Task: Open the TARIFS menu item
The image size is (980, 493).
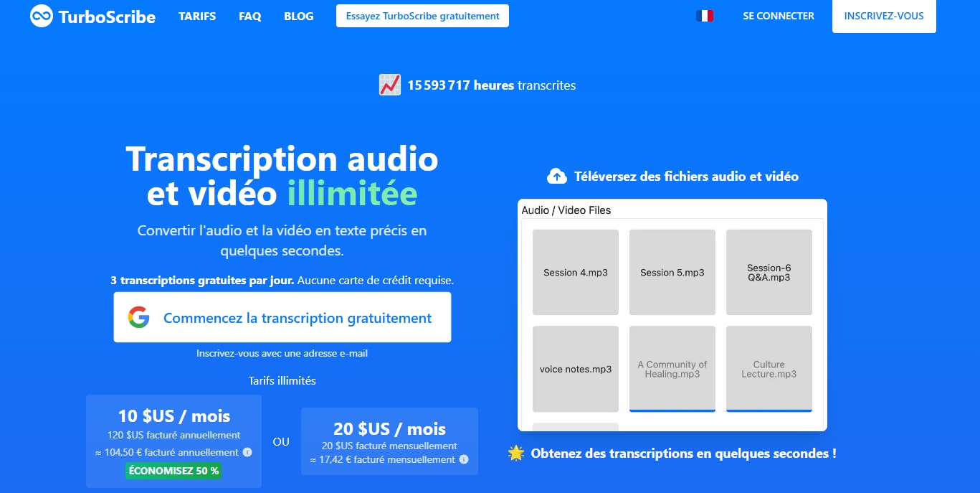Action: (x=197, y=16)
